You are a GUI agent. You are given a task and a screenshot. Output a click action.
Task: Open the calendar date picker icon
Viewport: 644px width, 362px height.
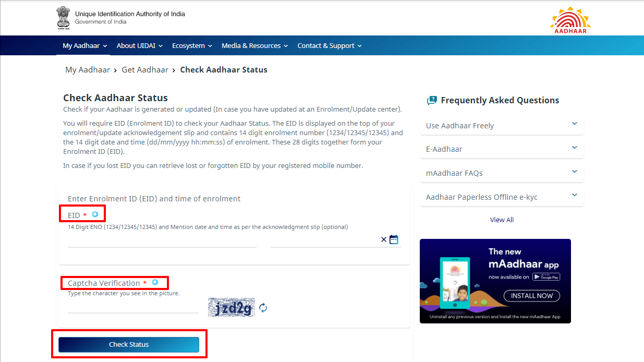[394, 239]
